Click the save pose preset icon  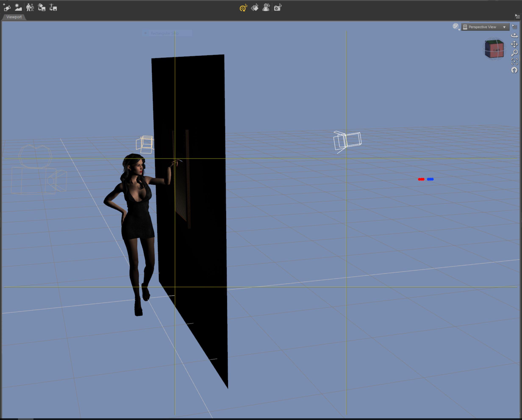point(53,7)
